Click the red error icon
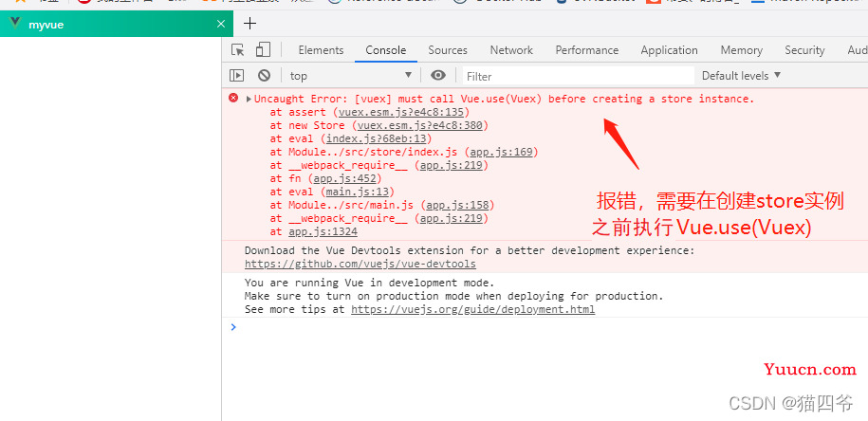868x421 pixels. tap(233, 98)
